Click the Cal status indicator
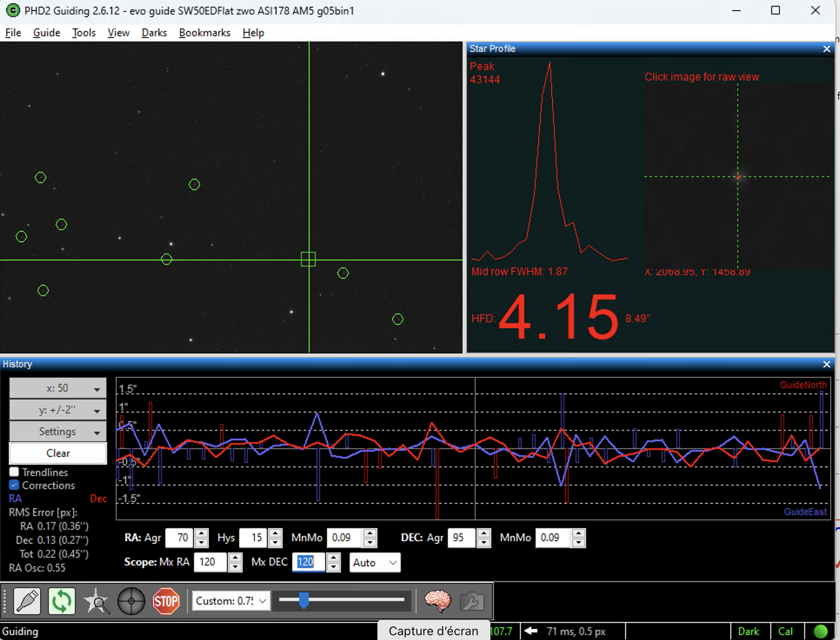 785,631
